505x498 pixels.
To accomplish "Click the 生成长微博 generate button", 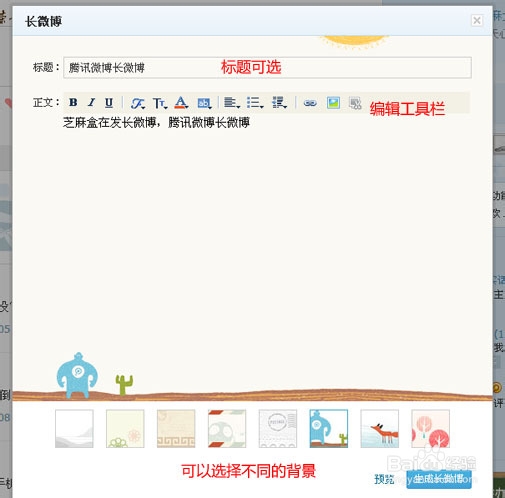I will tap(439, 479).
